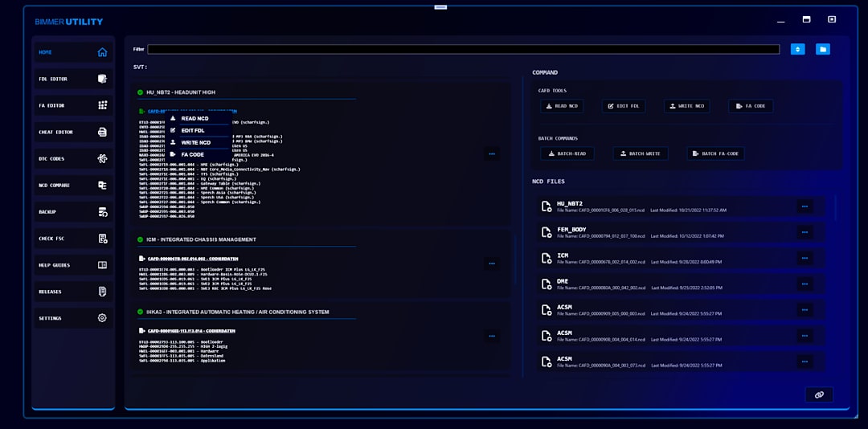Open the FDL Editor sidebar icon

(x=102, y=79)
